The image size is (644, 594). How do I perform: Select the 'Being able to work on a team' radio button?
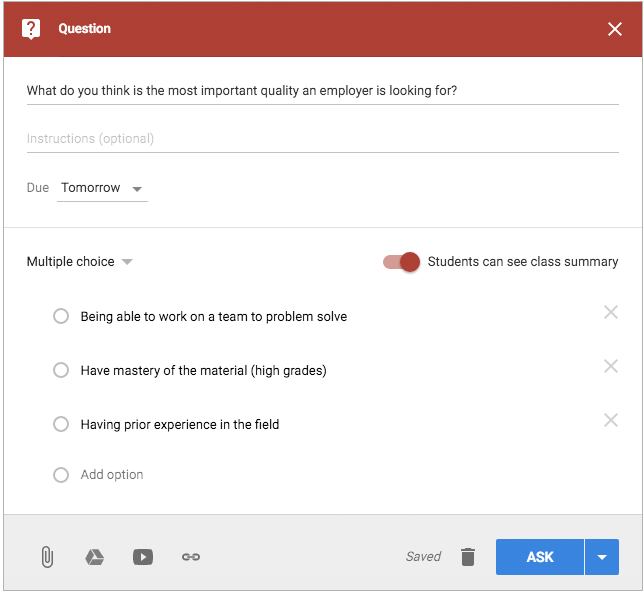[61, 316]
